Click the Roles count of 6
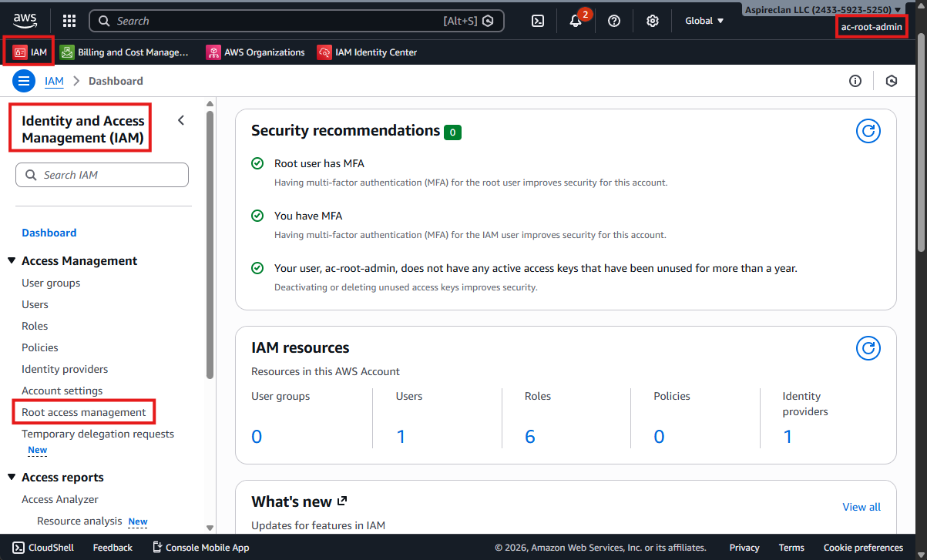This screenshot has width=927, height=560. click(x=530, y=437)
